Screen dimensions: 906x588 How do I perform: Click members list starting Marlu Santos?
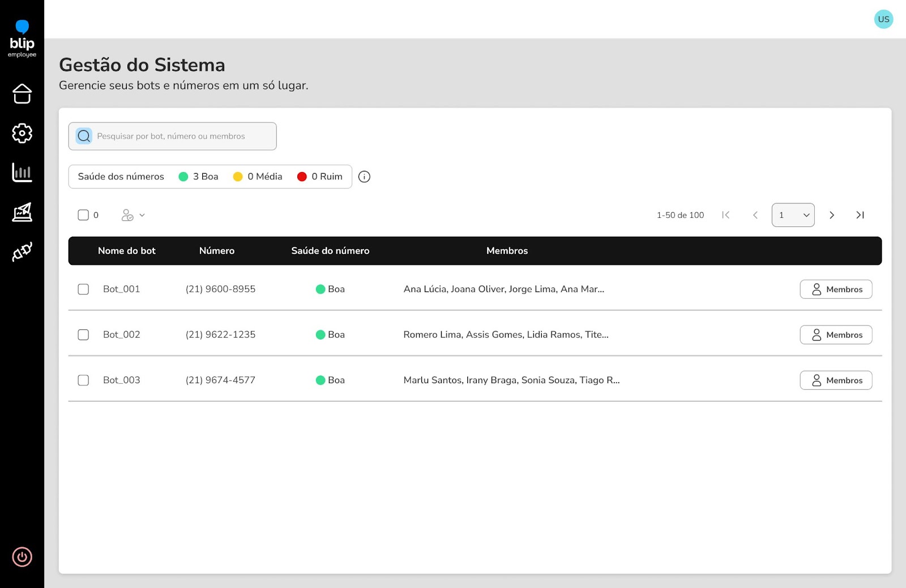511,380
